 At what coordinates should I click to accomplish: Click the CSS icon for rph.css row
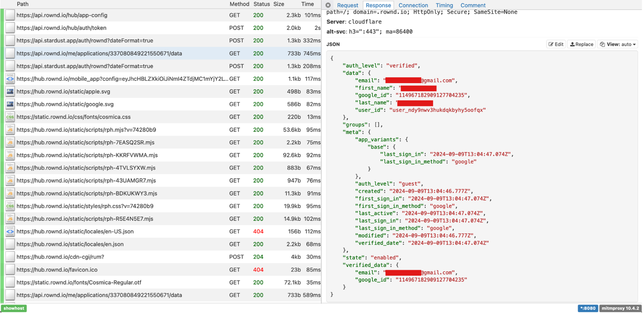click(10, 206)
